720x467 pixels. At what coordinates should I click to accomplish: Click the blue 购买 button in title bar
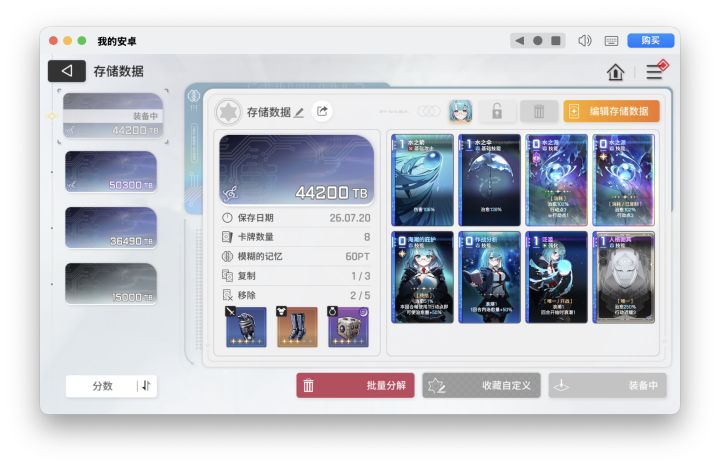[651, 40]
